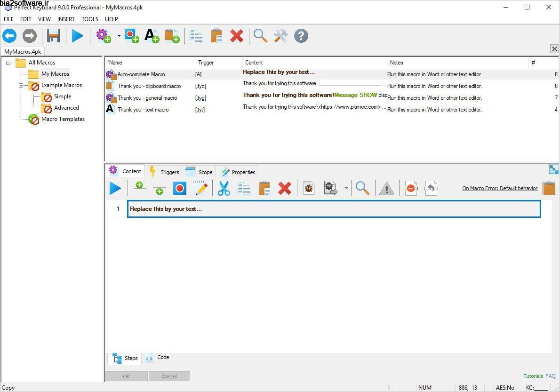The image size is (560, 392).
Task: Collapse the Example Macros tree node
Action: (x=21, y=86)
